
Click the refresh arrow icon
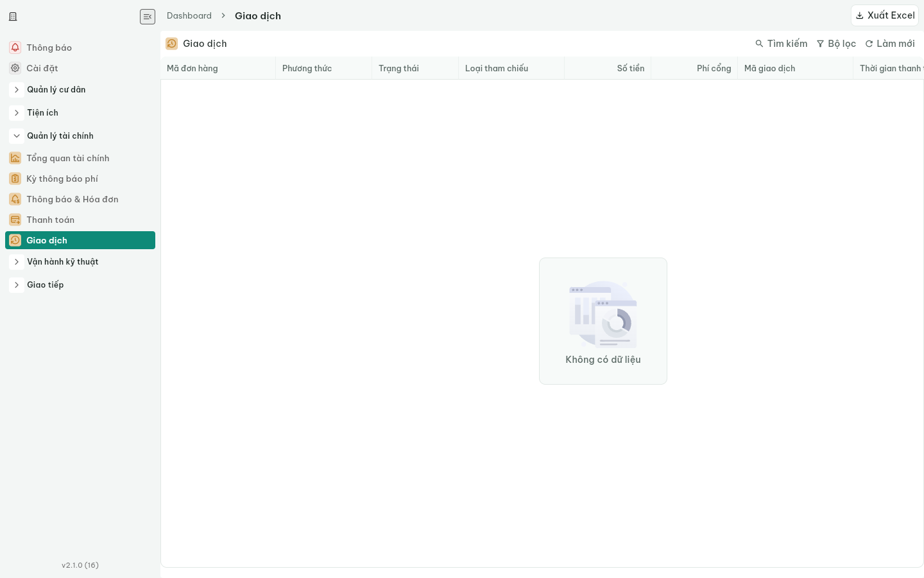tap(869, 44)
